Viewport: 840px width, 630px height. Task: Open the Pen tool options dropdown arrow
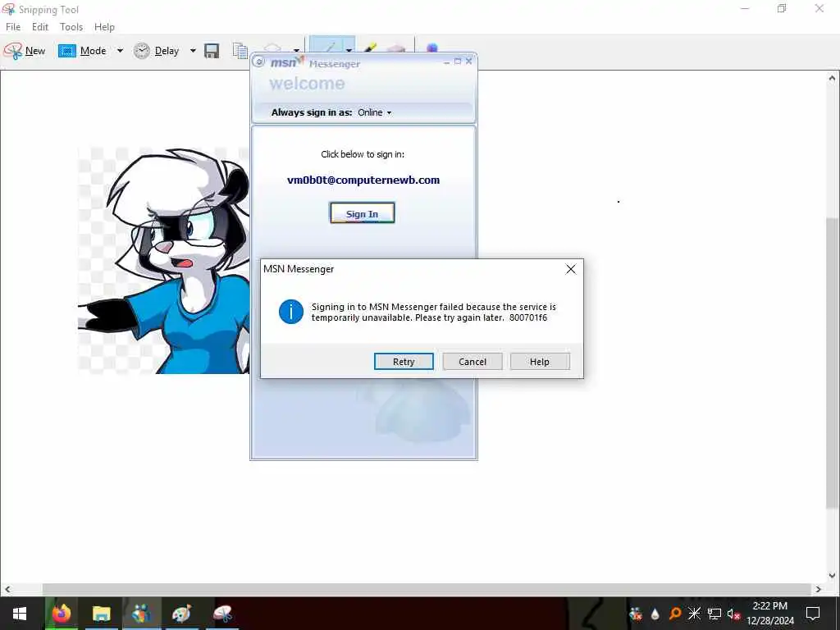(x=349, y=49)
